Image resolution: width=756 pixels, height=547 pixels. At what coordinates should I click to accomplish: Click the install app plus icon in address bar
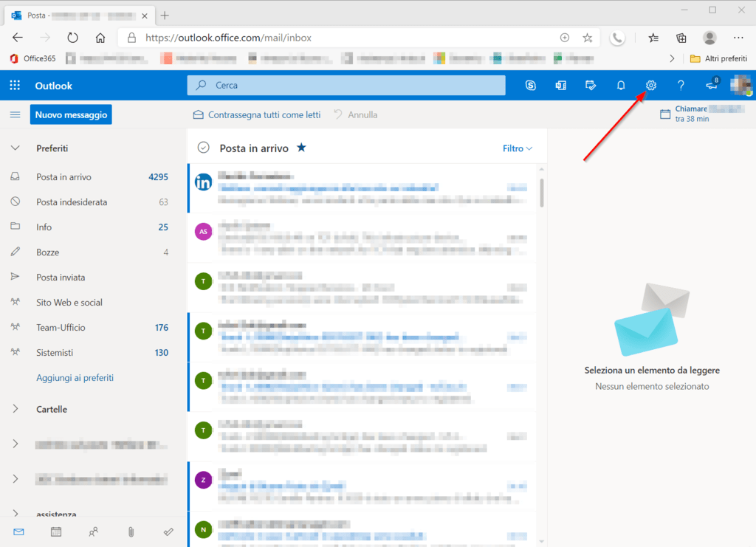pos(565,38)
